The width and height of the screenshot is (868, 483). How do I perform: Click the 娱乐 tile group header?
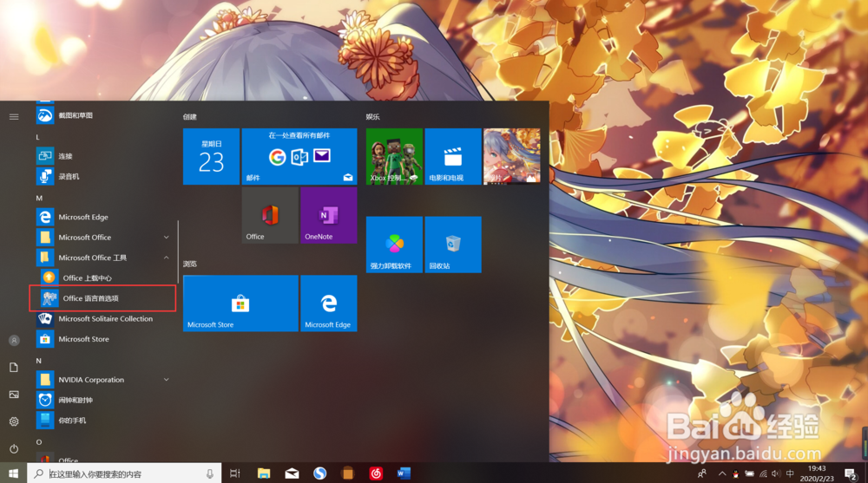[x=372, y=117]
